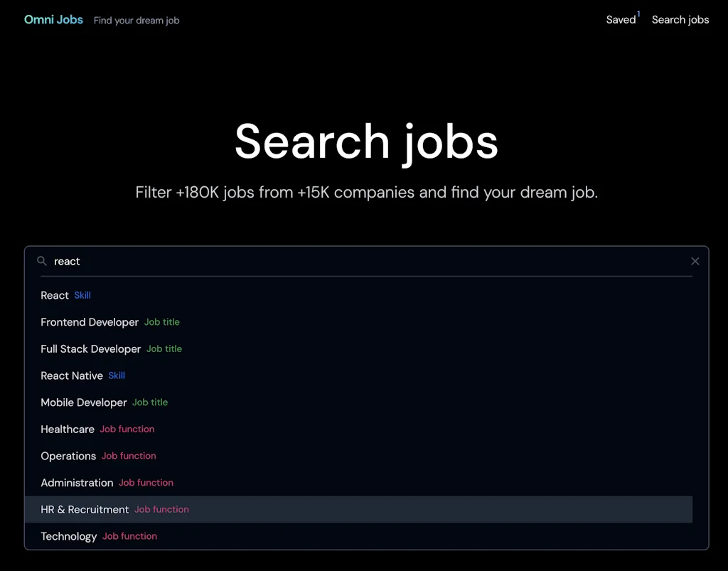The height and width of the screenshot is (571, 728).
Task: Choose the Frontend Developer job title
Action: point(90,322)
